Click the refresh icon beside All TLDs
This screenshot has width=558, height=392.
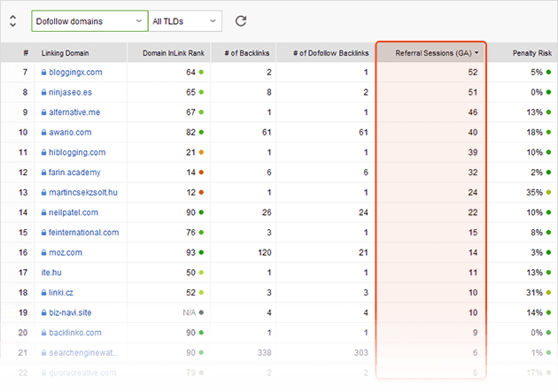click(x=241, y=20)
